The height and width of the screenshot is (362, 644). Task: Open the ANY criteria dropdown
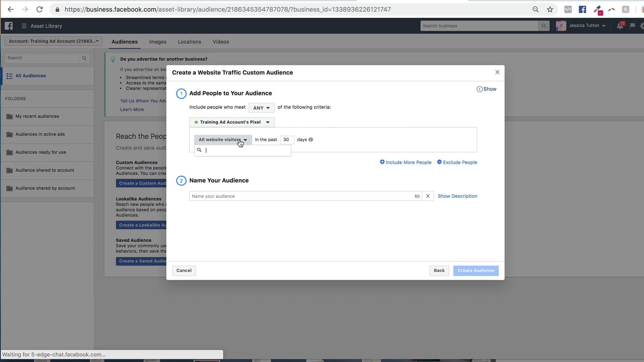pyautogui.click(x=262, y=108)
